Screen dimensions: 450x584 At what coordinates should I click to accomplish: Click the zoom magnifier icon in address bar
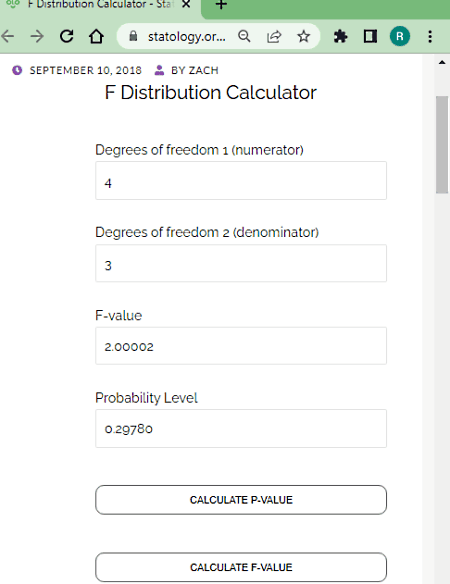tap(244, 36)
